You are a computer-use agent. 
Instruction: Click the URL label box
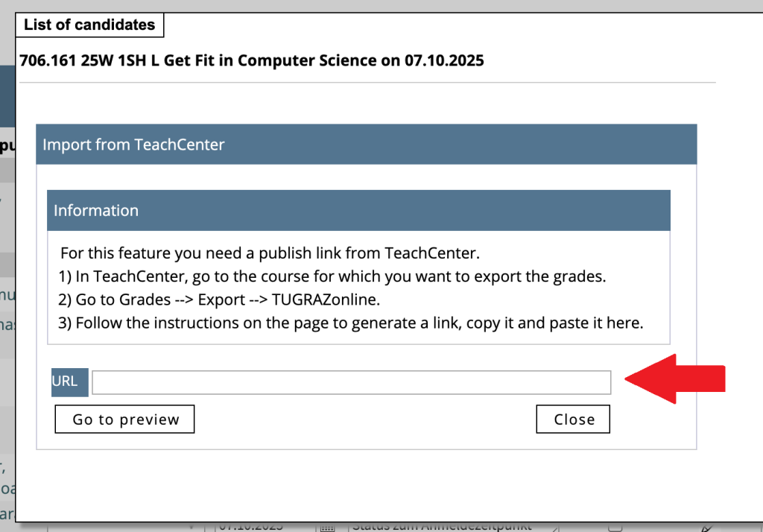tap(69, 381)
